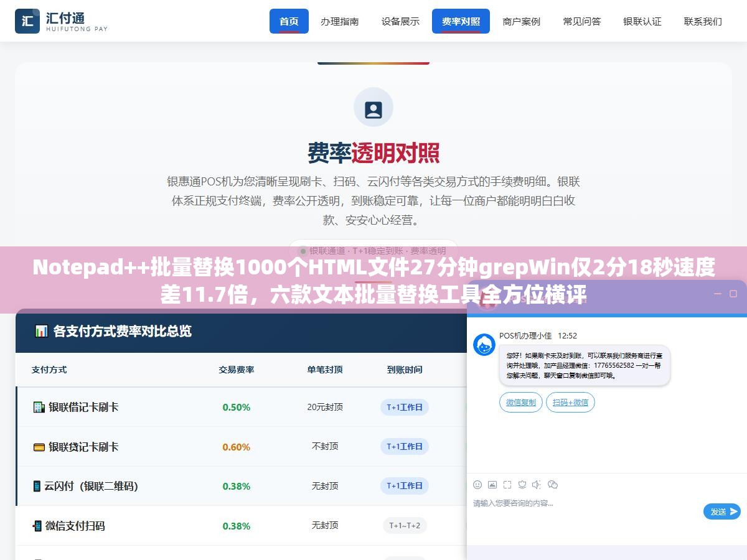Click T+1工作日 badge in 银联借记卡刷卡 row
The width and height of the screenshot is (747, 560).
point(405,408)
